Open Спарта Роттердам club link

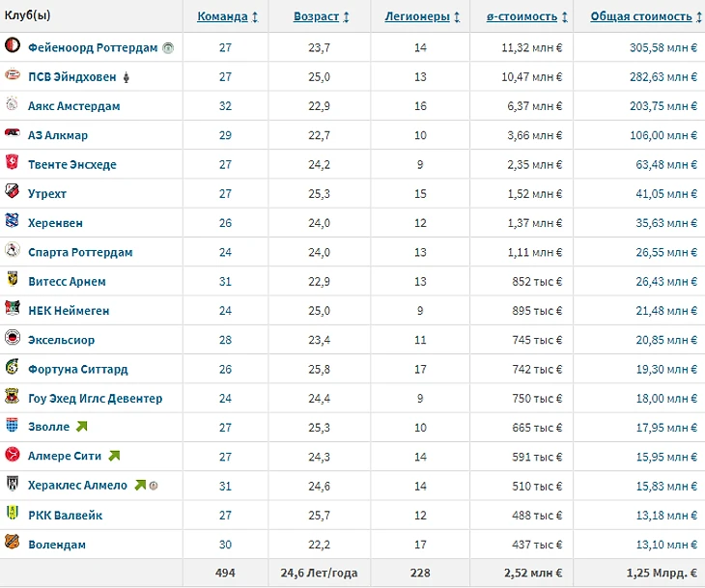point(80,252)
